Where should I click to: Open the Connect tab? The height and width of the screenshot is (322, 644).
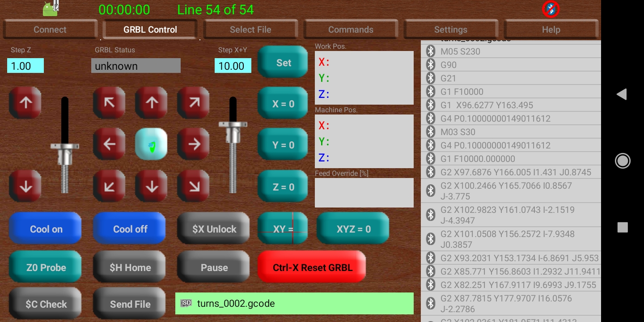50,30
